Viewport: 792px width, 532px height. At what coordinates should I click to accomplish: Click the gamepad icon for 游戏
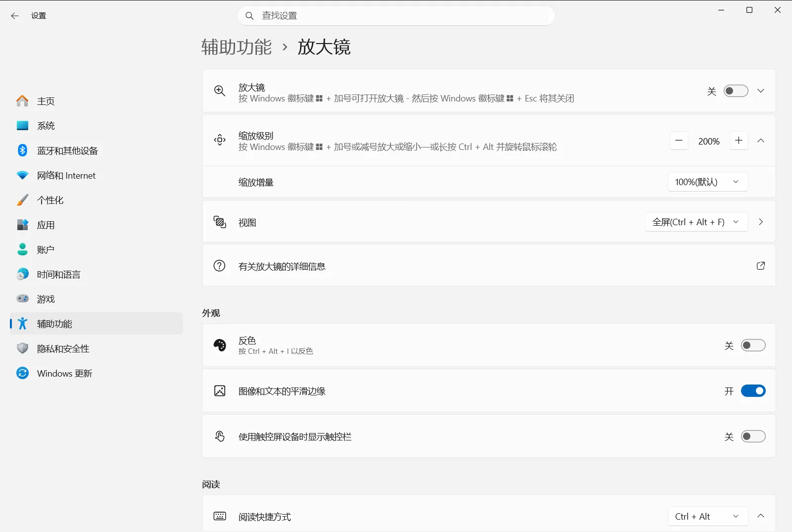pos(22,299)
